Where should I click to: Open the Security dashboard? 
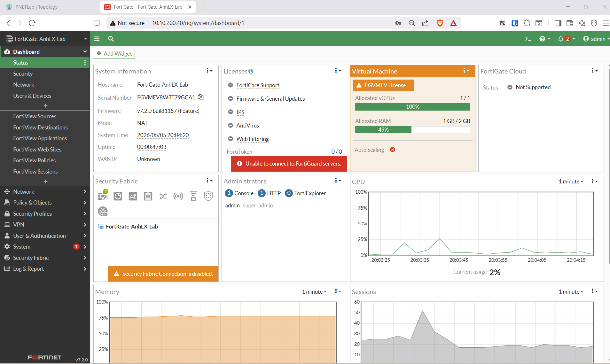23,74
